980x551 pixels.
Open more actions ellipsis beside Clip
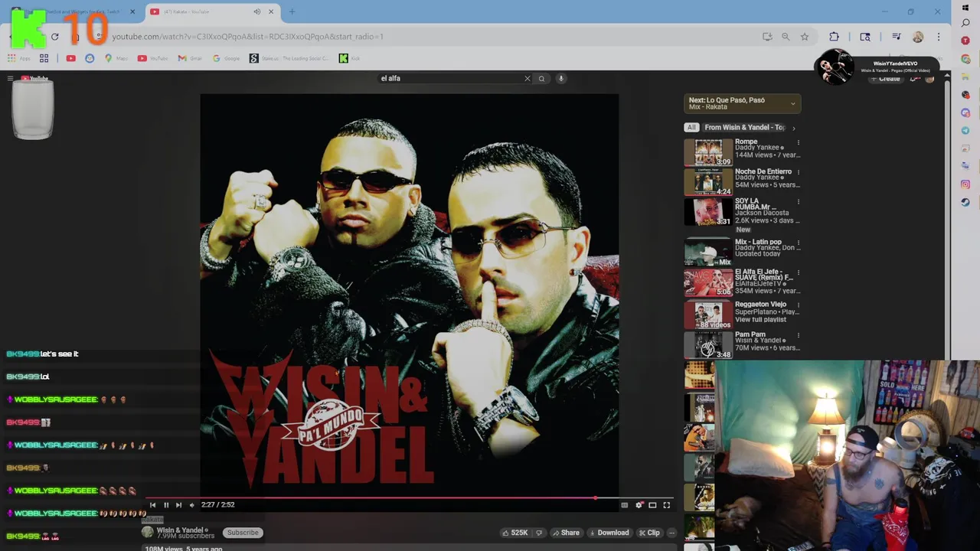(x=671, y=533)
